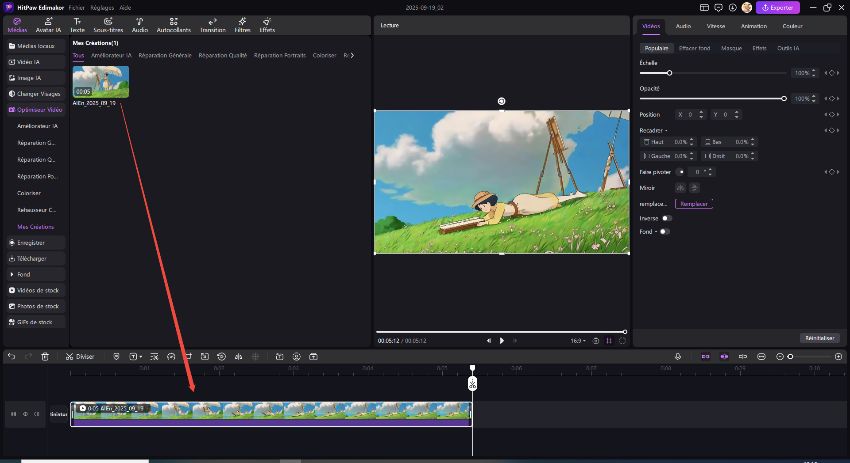850x463 pixels.
Task: Toggle track mute speaker icon
Action: [x=37, y=414]
